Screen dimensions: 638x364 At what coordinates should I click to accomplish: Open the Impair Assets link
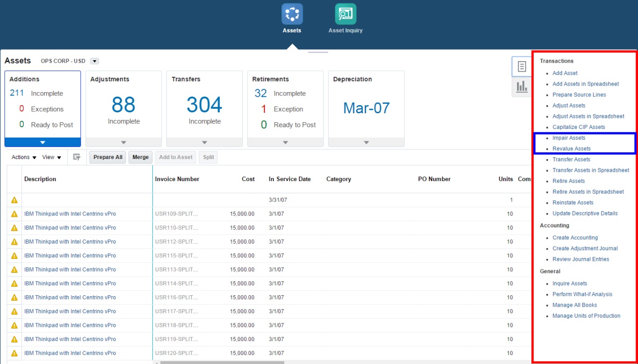[569, 138]
